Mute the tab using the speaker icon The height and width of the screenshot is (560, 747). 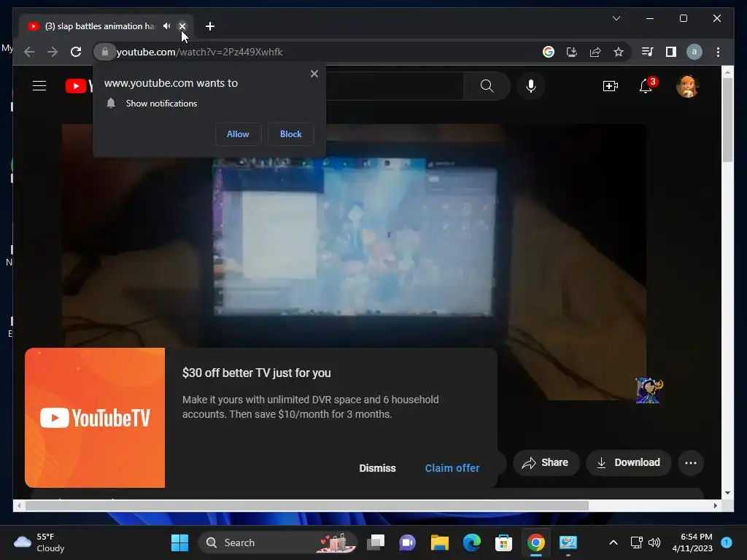click(x=166, y=26)
